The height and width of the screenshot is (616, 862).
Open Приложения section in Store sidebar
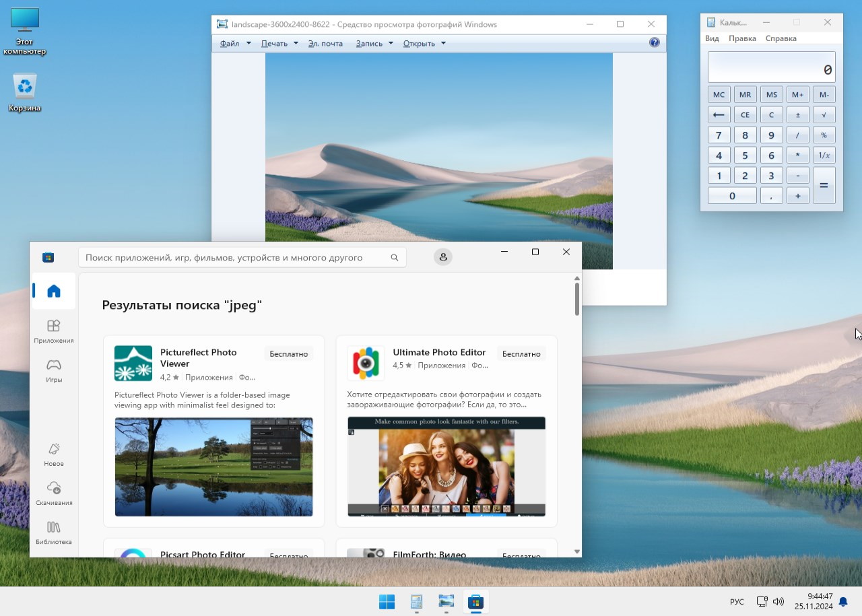coord(54,331)
